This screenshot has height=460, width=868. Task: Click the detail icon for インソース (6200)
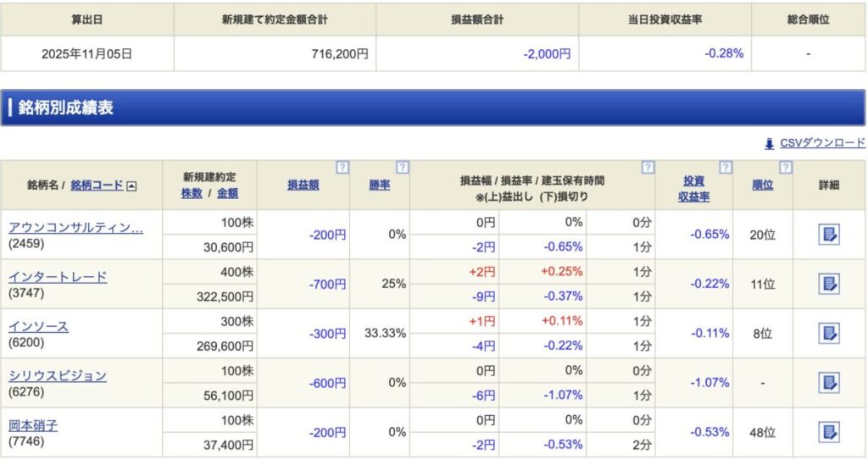[828, 333]
